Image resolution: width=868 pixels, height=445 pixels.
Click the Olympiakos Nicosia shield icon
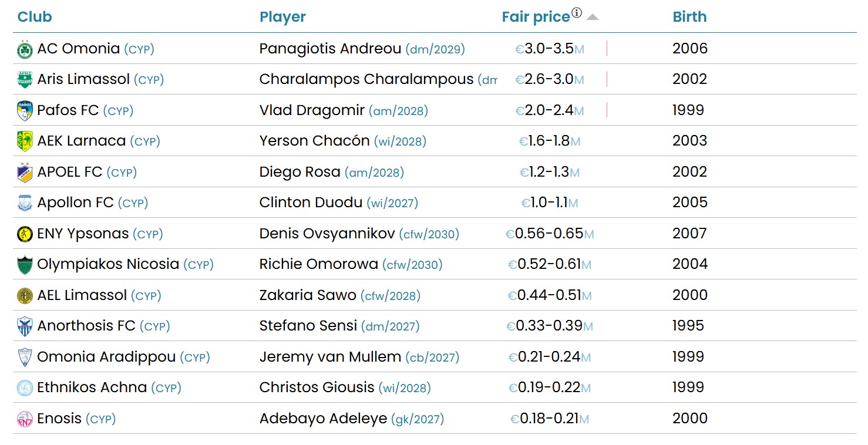click(25, 265)
